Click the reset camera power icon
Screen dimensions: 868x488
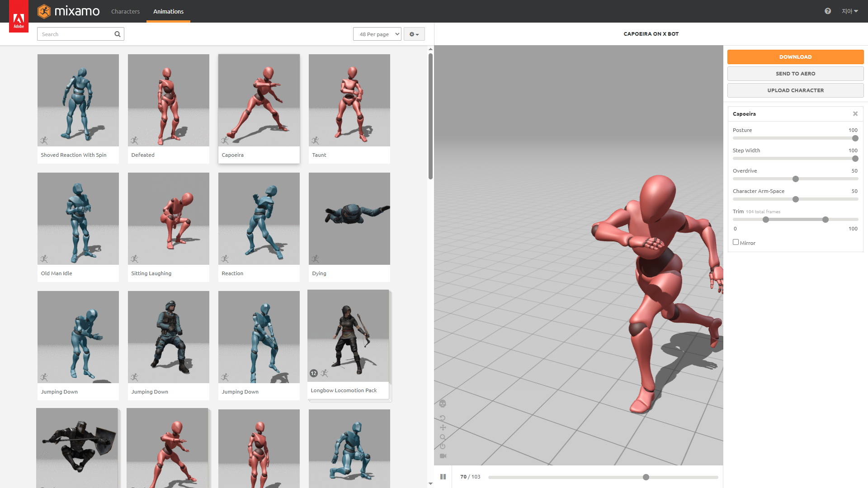point(443,446)
